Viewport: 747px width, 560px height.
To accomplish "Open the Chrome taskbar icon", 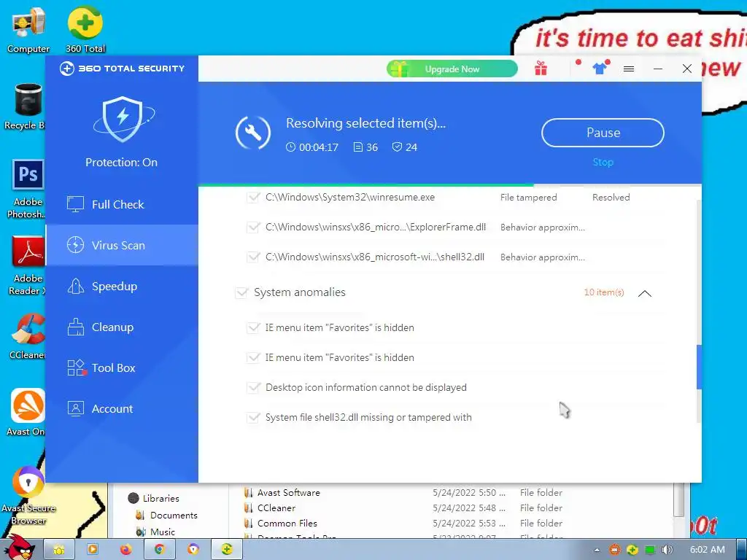I will click(159, 550).
